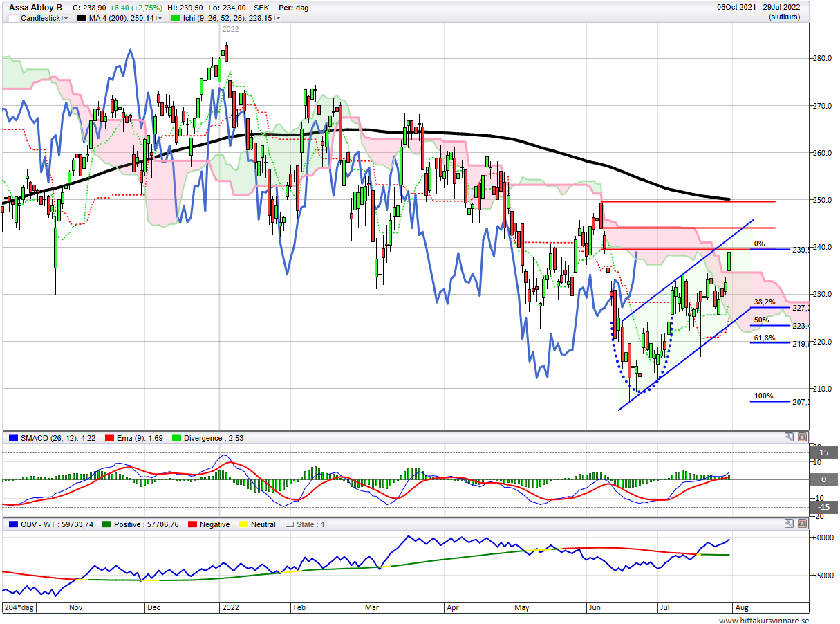
Task: Click the green Positive legend swatch
Action: tap(106, 524)
